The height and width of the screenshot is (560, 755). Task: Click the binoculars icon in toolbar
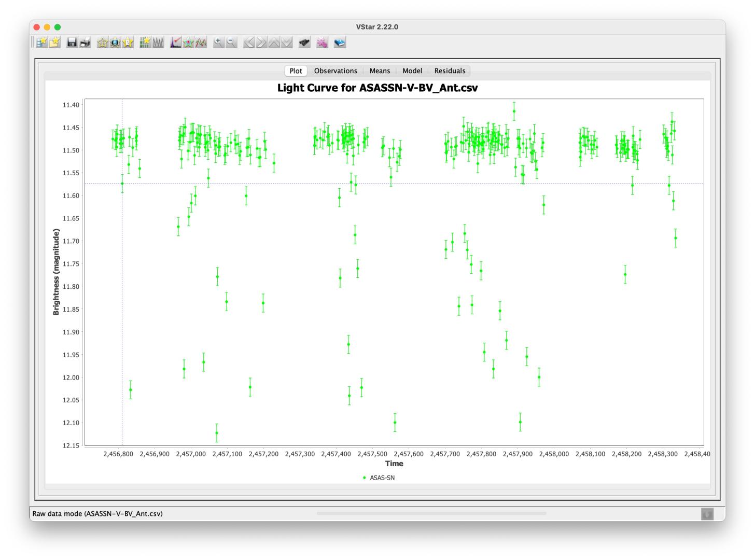(x=304, y=43)
